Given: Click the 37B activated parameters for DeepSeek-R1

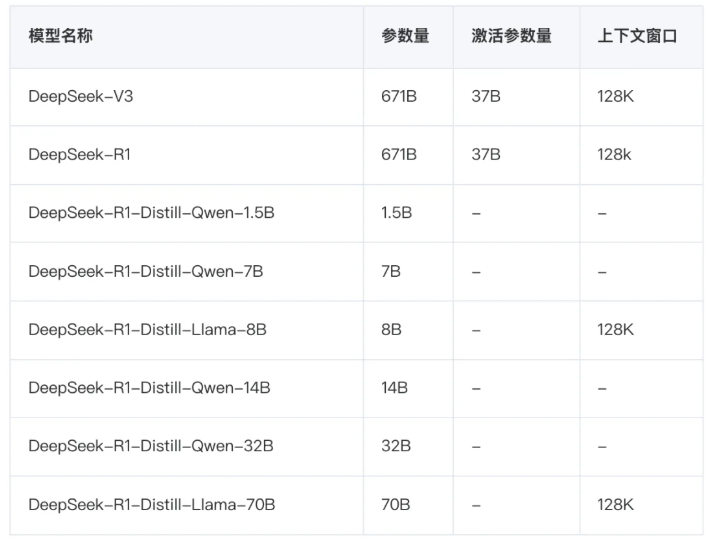Looking at the screenshot, I should coord(486,155).
